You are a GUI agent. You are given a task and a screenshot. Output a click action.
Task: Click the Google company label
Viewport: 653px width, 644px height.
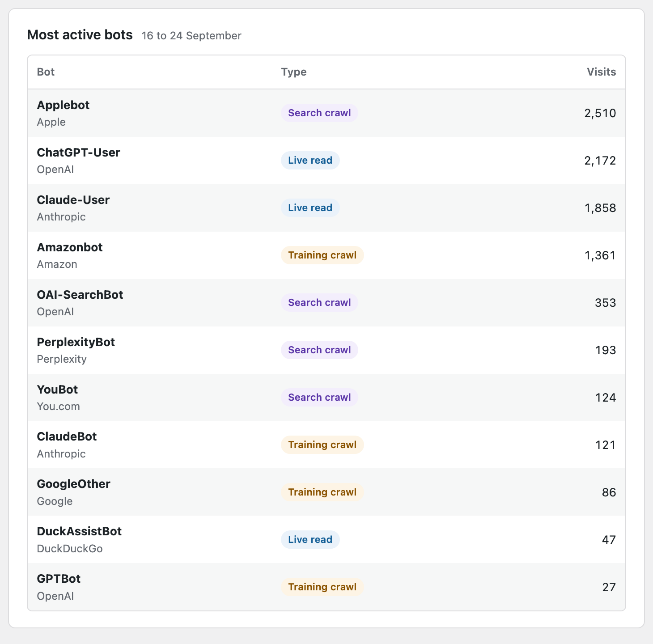[55, 501]
